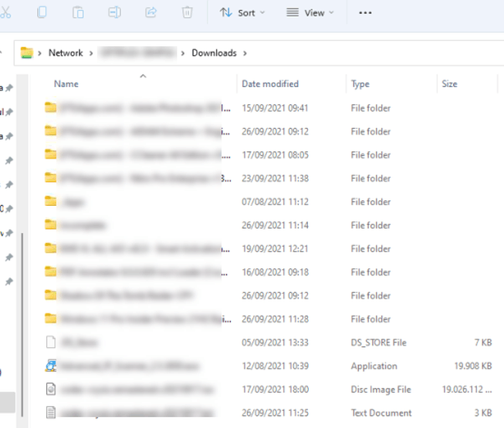The width and height of the screenshot is (504, 428).
Task: Click date 17/09/2021 18:00
Action: click(275, 389)
